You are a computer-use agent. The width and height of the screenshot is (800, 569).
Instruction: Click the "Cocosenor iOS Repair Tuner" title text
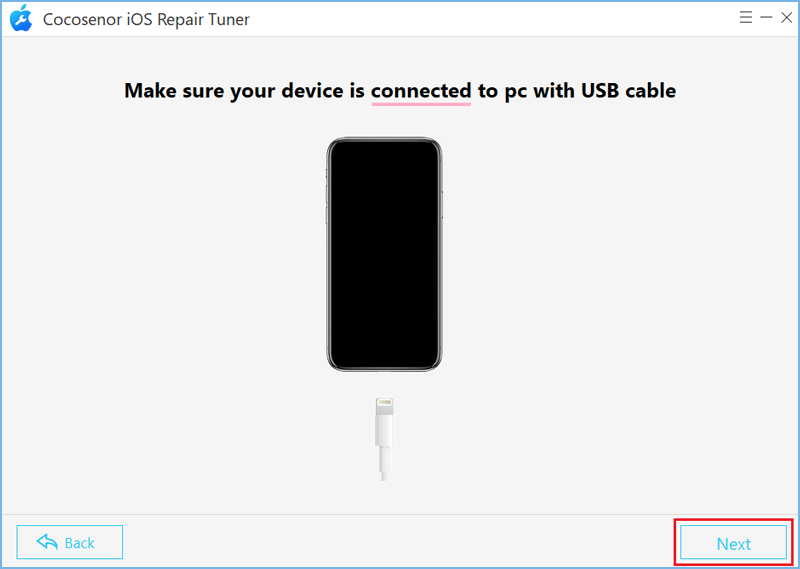[x=146, y=19]
